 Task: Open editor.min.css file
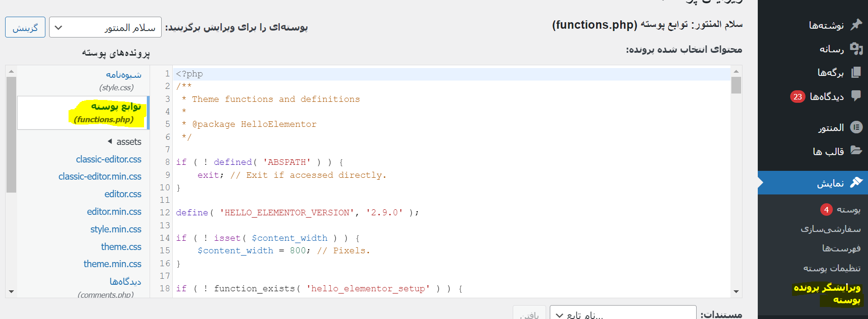coord(114,212)
